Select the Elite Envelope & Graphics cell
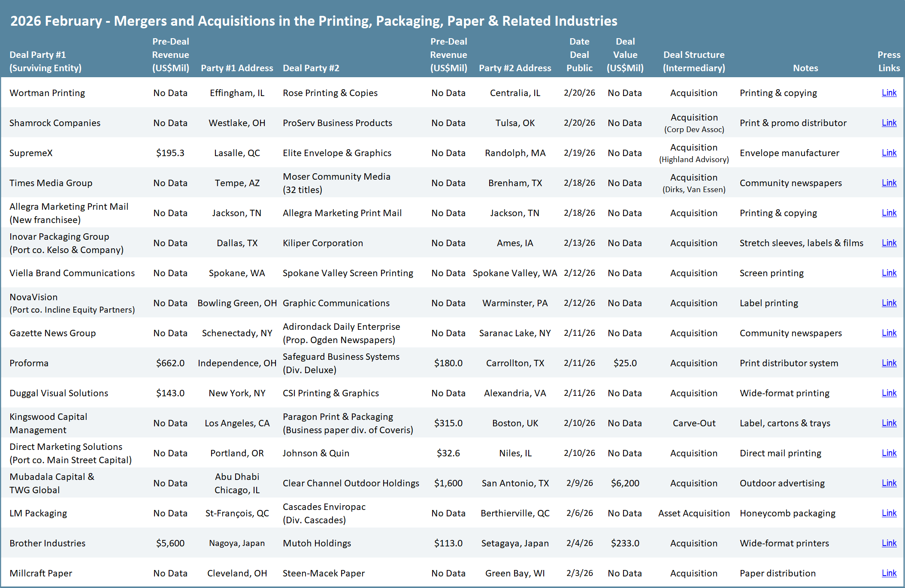 (x=337, y=153)
